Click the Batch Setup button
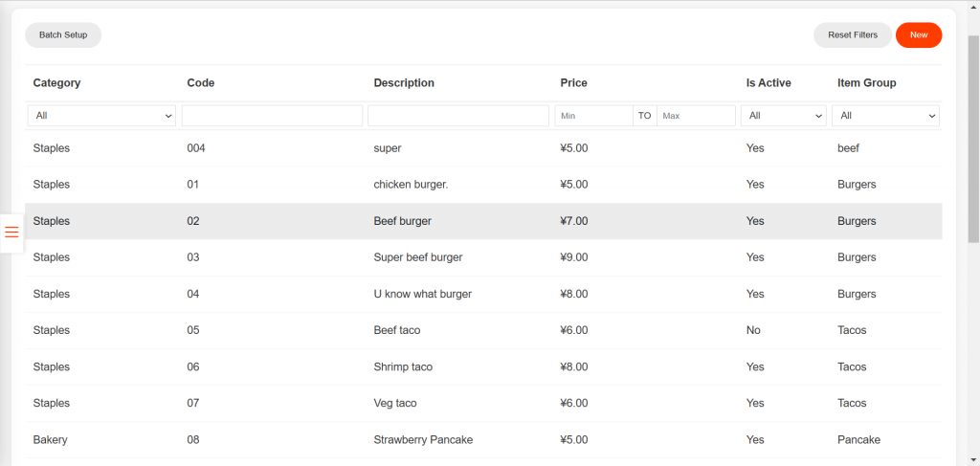Viewport: 980px width, 466px height. tap(63, 35)
